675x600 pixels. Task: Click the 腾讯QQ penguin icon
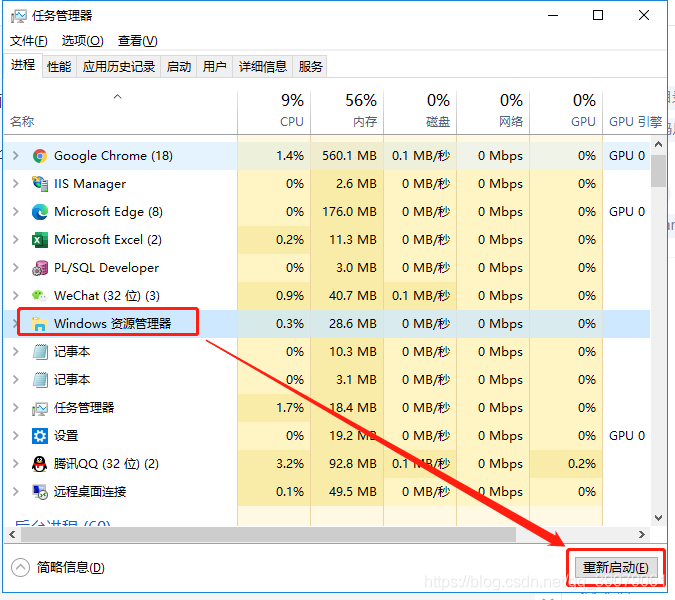pyautogui.click(x=40, y=464)
